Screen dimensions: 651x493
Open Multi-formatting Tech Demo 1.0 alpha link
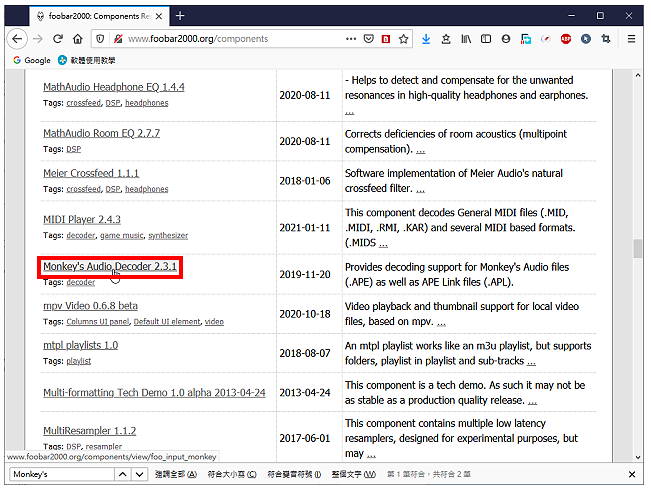click(x=154, y=392)
